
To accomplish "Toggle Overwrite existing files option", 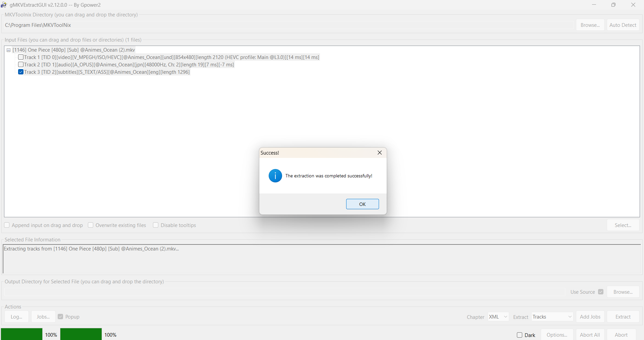I will click(91, 225).
